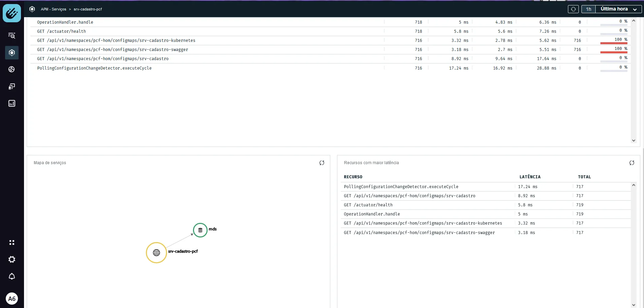Select the APM services sidebar icon

(12, 53)
